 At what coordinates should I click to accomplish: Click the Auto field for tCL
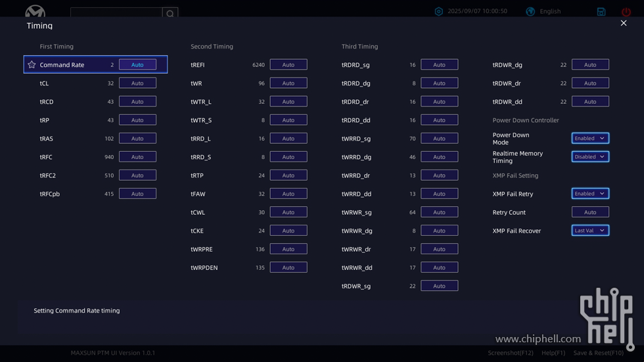tap(137, 83)
